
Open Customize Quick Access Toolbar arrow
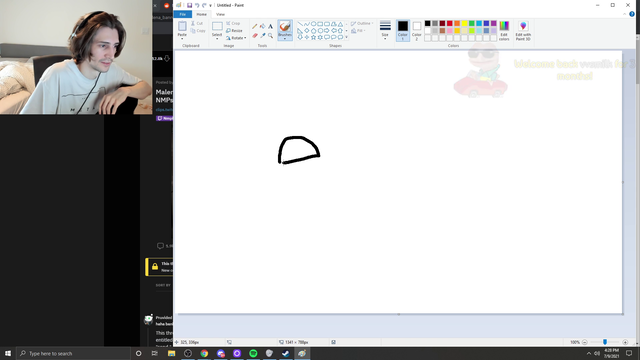(211, 5)
